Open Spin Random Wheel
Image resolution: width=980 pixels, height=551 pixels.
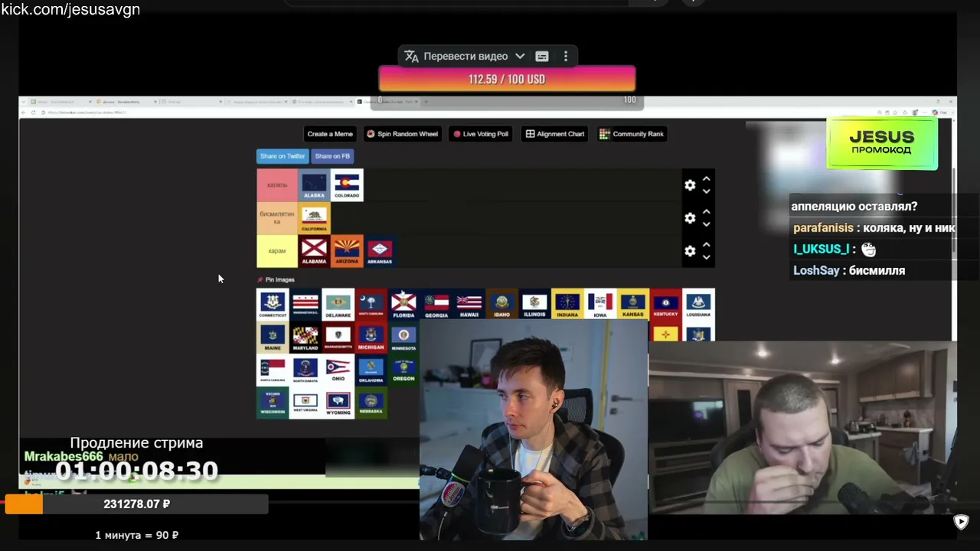[x=402, y=134]
